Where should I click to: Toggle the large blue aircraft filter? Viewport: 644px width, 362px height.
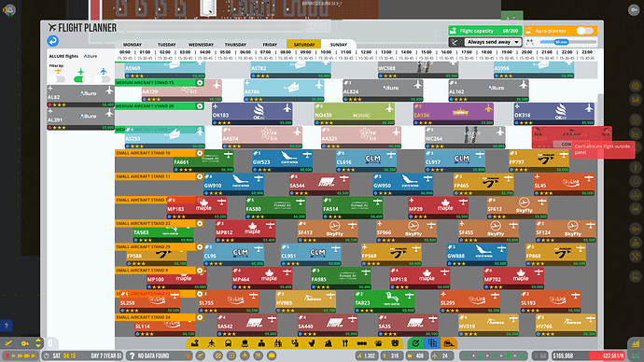pyautogui.click(x=103, y=78)
